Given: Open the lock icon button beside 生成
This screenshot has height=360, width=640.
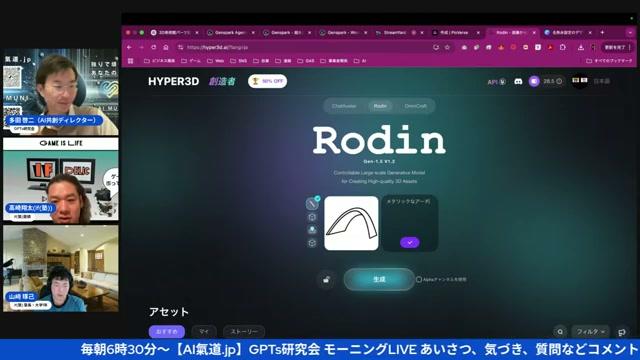Looking at the screenshot, I should (326, 280).
